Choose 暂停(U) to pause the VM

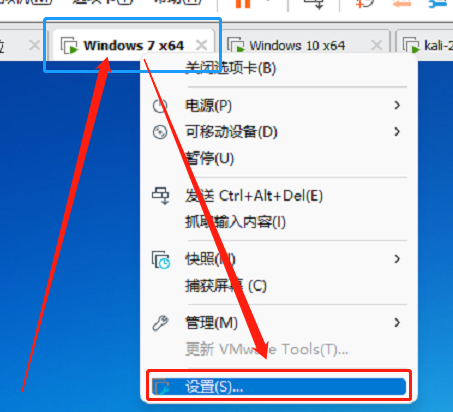[210, 158]
